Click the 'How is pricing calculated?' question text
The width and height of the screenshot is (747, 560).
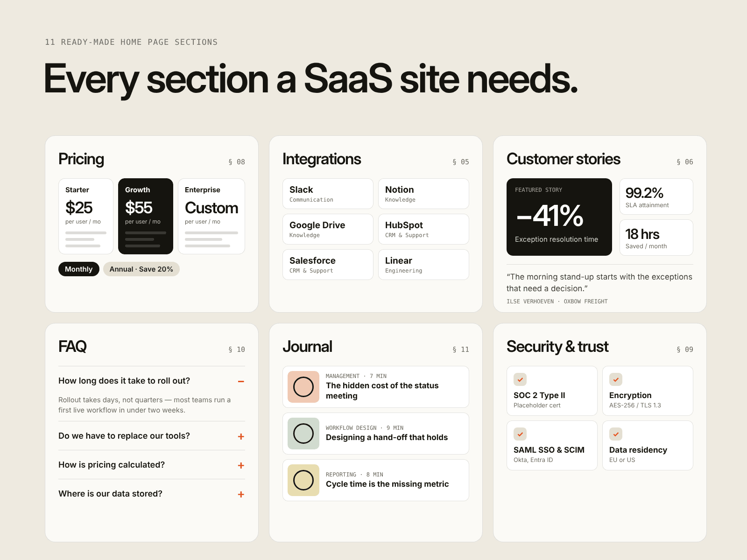click(112, 465)
